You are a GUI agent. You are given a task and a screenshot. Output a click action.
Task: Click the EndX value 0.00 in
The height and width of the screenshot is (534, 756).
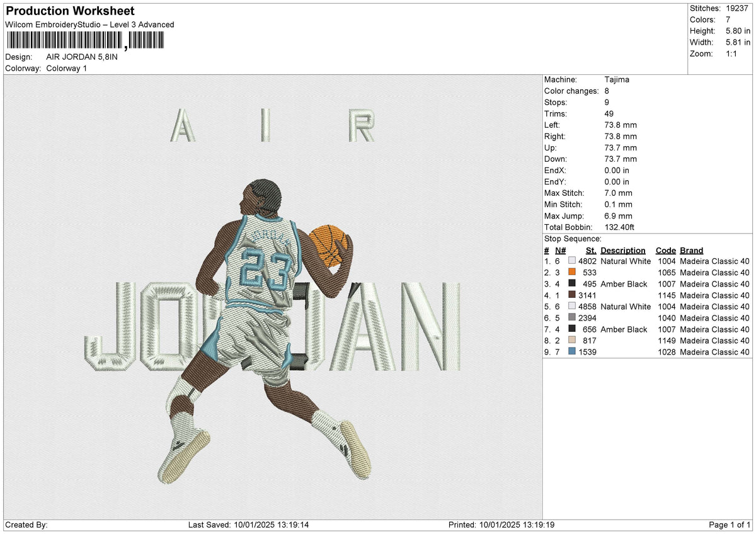click(617, 170)
